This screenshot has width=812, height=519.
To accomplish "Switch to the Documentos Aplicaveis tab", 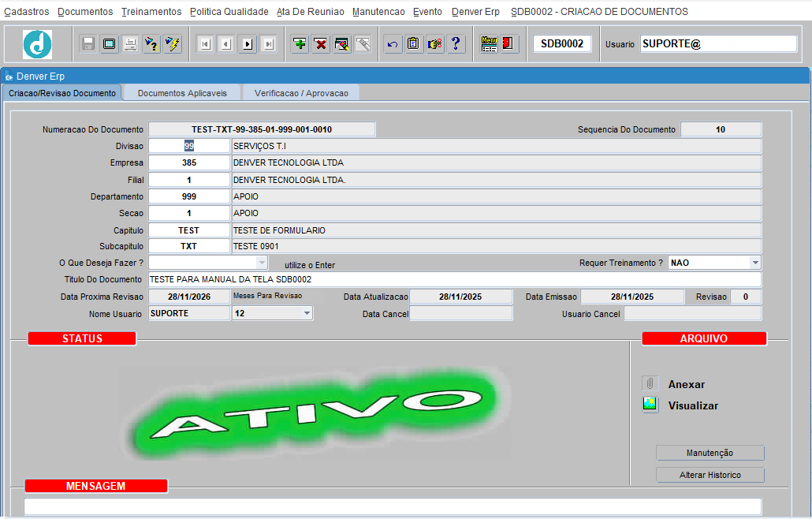I will click(182, 93).
